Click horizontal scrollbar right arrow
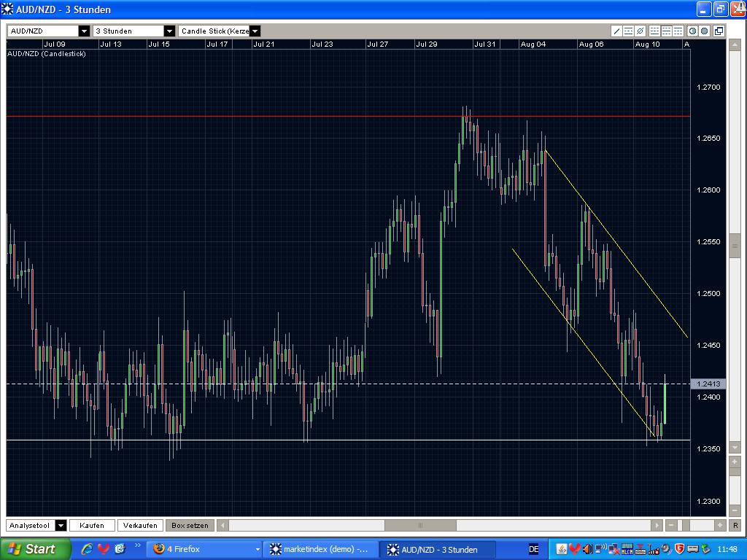This screenshot has height=560, width=747. 657,525
